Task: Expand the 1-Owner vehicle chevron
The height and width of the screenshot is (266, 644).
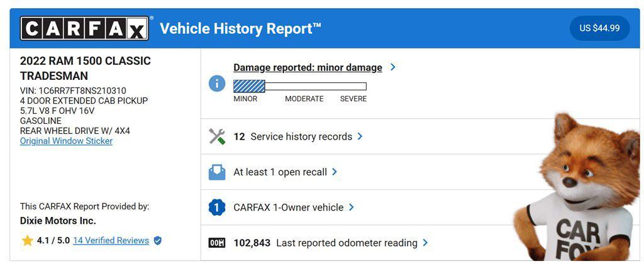Action: pyautogui.click(x=351, y=207)
